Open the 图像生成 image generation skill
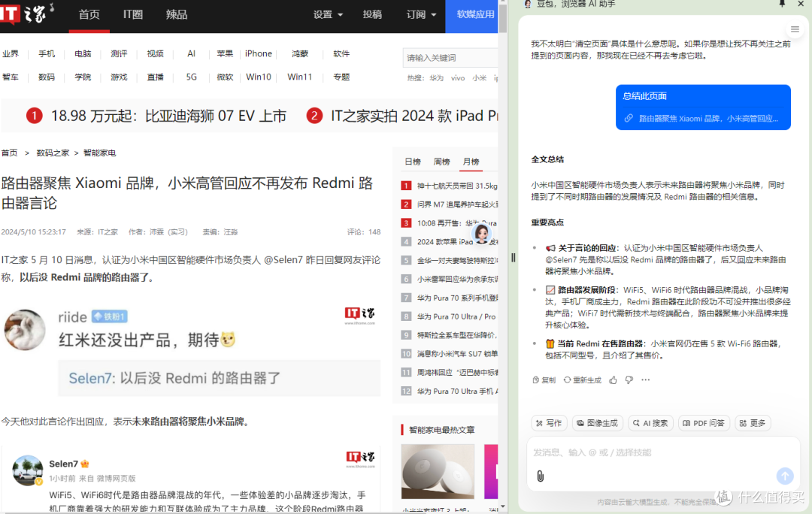Screen dimensions: 812x514 pyautogui.click(x=598, y=423)
